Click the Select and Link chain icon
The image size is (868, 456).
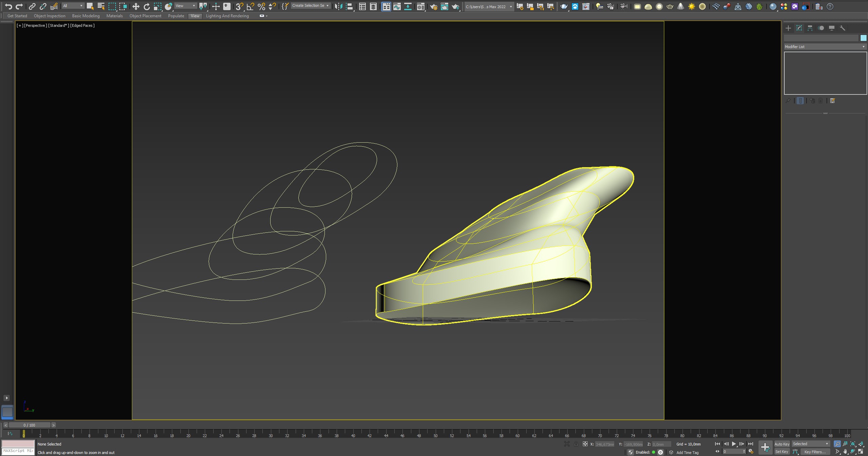(32, 6)
